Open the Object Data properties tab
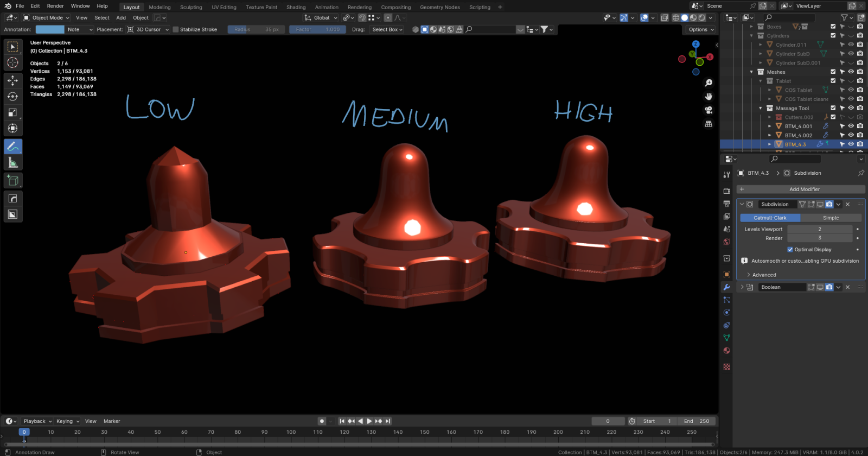The height and width of the screenshot is (456, 868). click(x=727, y=338)
